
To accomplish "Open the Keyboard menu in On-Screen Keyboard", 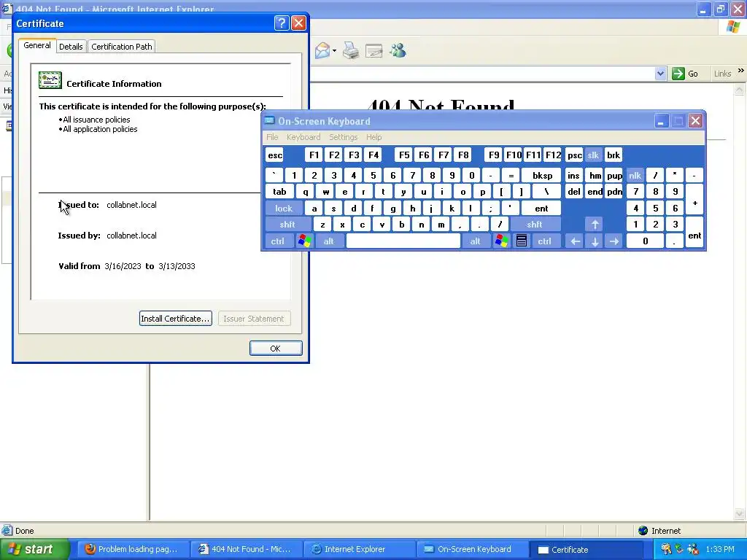I will pyautogui.click(x=303, y=137).
